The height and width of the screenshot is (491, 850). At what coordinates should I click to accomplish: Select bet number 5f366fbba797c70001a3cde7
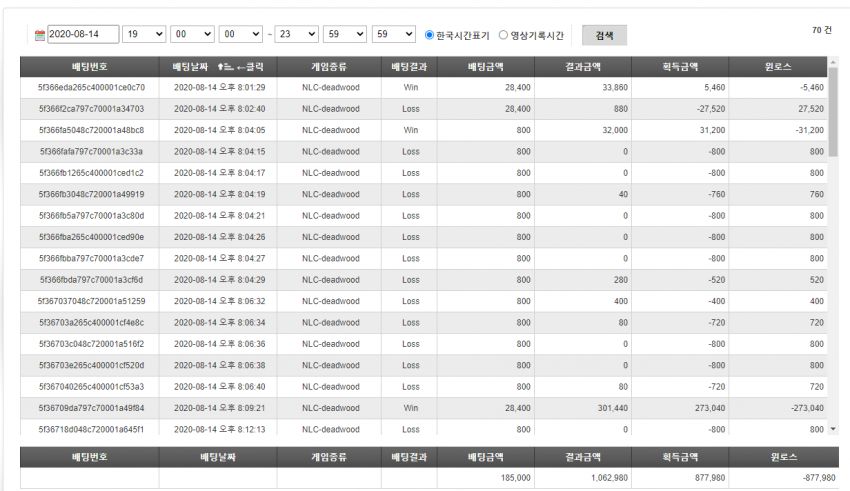92,259
